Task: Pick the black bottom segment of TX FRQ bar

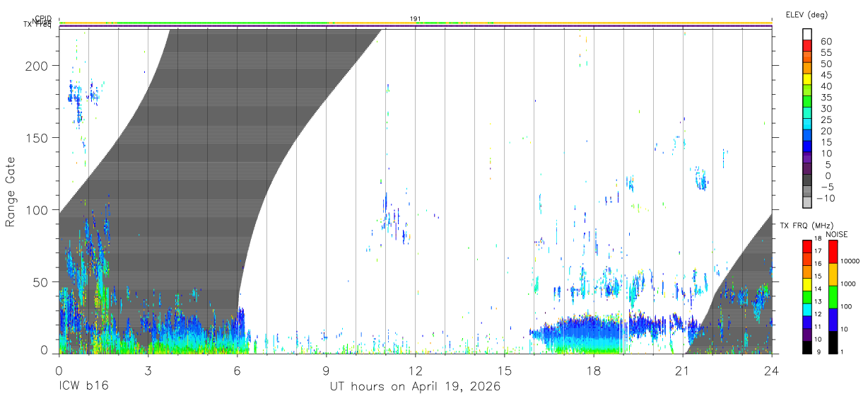Action: pos(807,346)
